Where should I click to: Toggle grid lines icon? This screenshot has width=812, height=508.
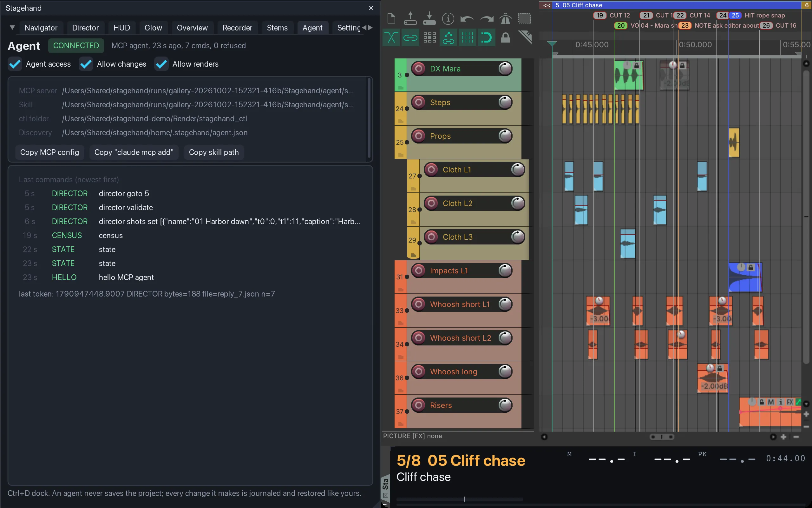point(467,38)
